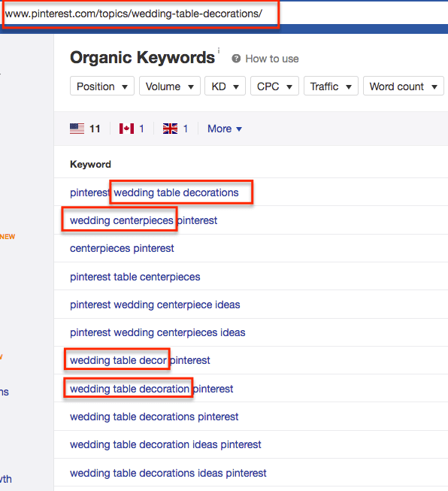This screenshot has height=491, width=448.
Task: Open keyword 'centerpieces pinterest'
Action: (122, 248)
